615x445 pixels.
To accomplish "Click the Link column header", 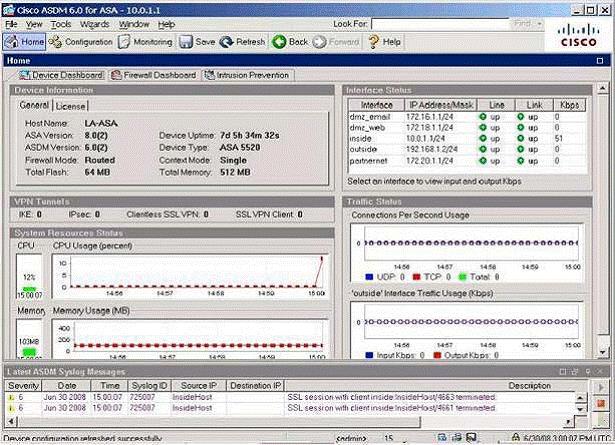I will click(x=534, y=105).
